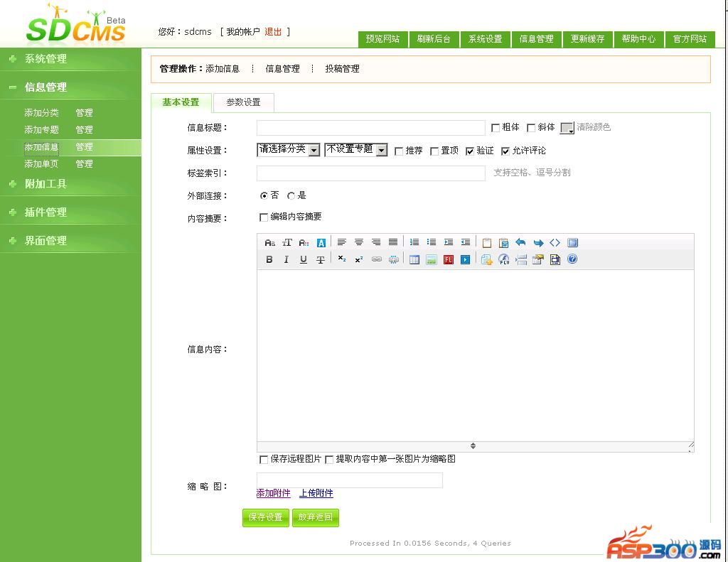Open 刷新后台 top menu
728x562 pixels.
pyautogui.click(x=434, y=39)
